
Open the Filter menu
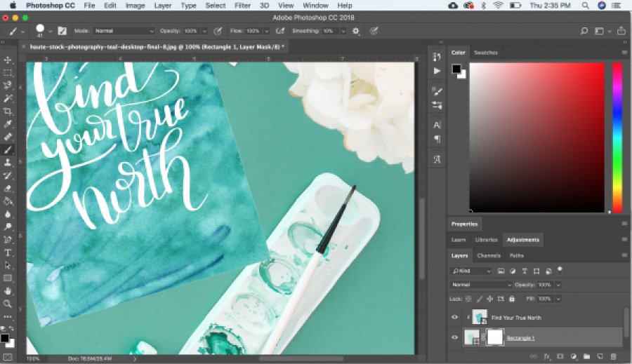242,6
